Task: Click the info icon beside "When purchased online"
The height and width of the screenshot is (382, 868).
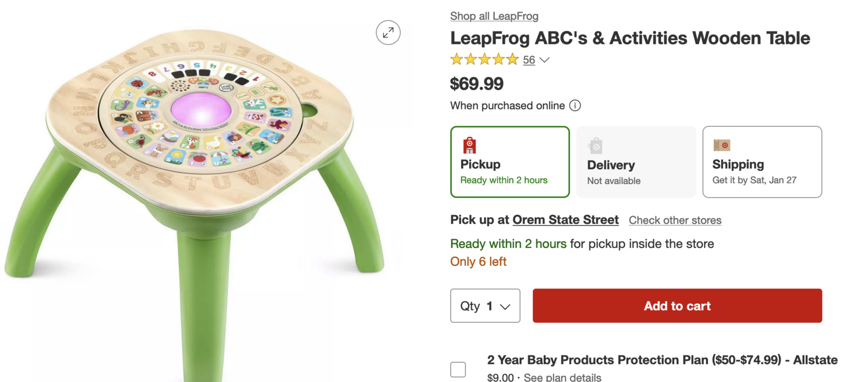Action: [575, 106]
